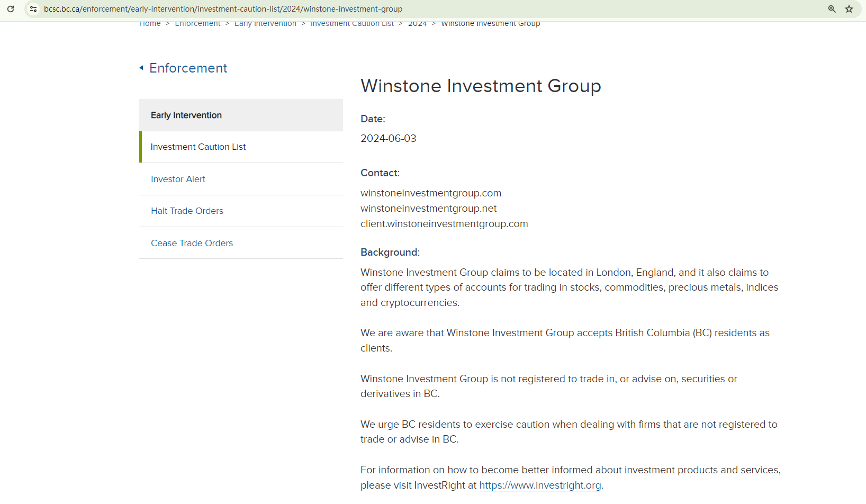The width and height of the screenshot is (866, 504).
Task: Open Investment Caution List breadcrumb
Action: point(352,24)
